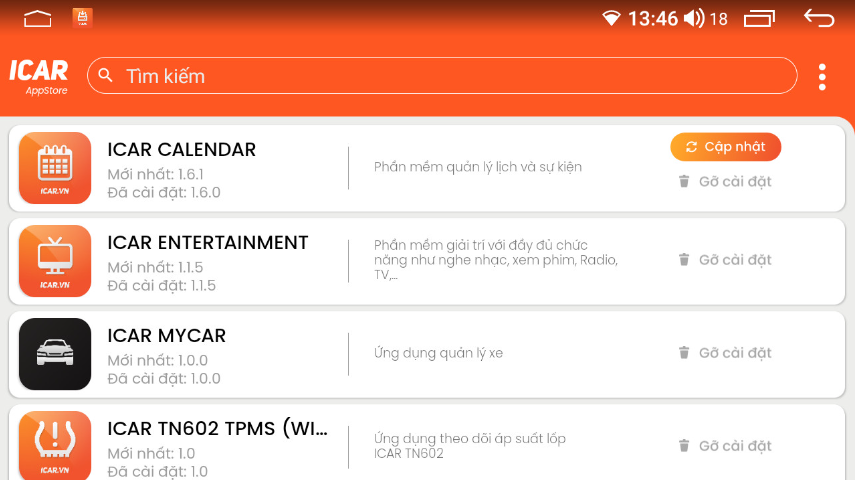Viewport: 855px width, 481px height.
Task: Open the ICAR ENTERTAINMENT title
Action: (x=208, y=243)
